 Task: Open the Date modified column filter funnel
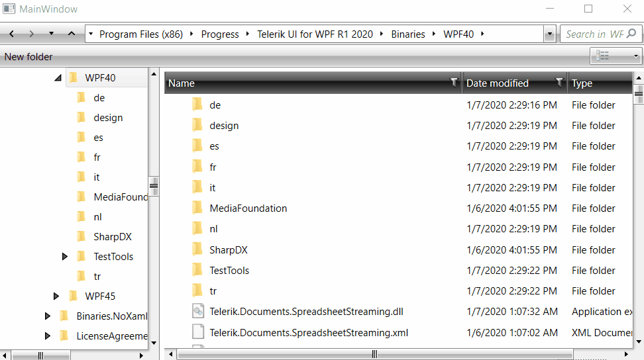tap(559, 83)
